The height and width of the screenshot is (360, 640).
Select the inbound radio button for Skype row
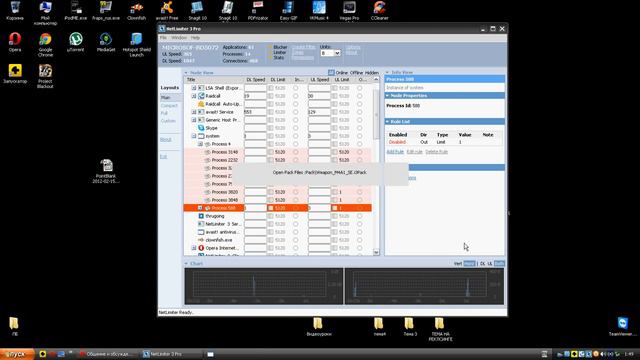296,128
